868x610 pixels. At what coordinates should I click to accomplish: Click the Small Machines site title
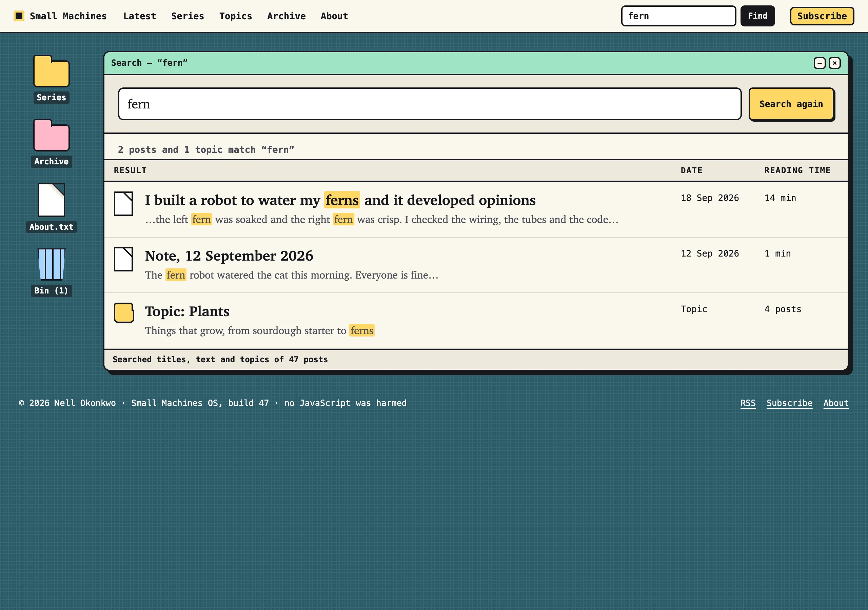tap(68, 16)
